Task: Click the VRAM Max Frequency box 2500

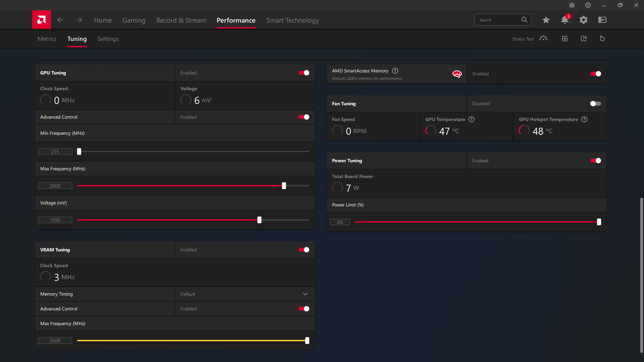Action: coord(55,341)
